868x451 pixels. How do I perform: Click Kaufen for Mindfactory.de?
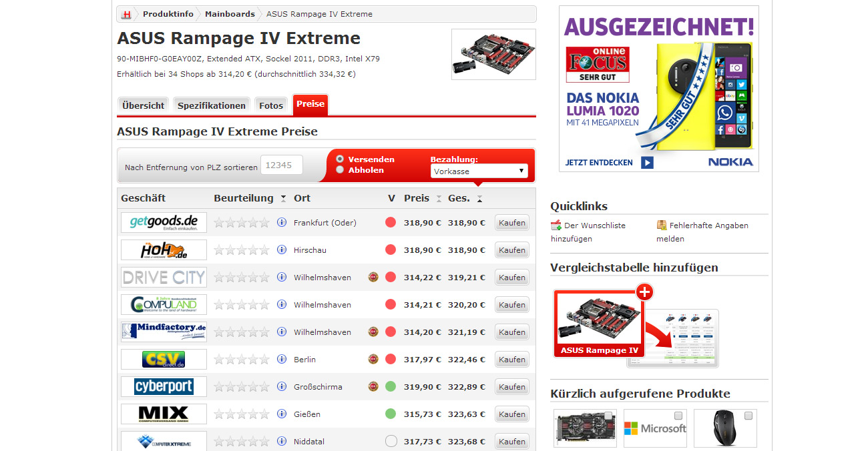pyautogui.click(x=512, y=332)
